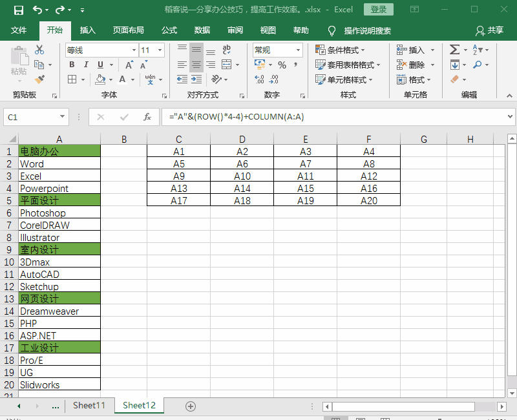The image size is (517, 420).
Task: Apply fill color bucket
Action: tap(100, 79)
